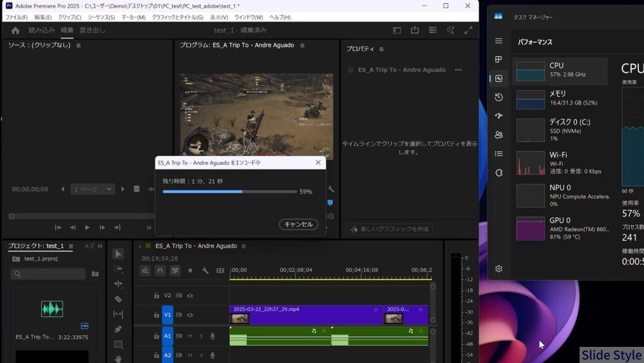Click the encoding progress bar

(230, 191)
